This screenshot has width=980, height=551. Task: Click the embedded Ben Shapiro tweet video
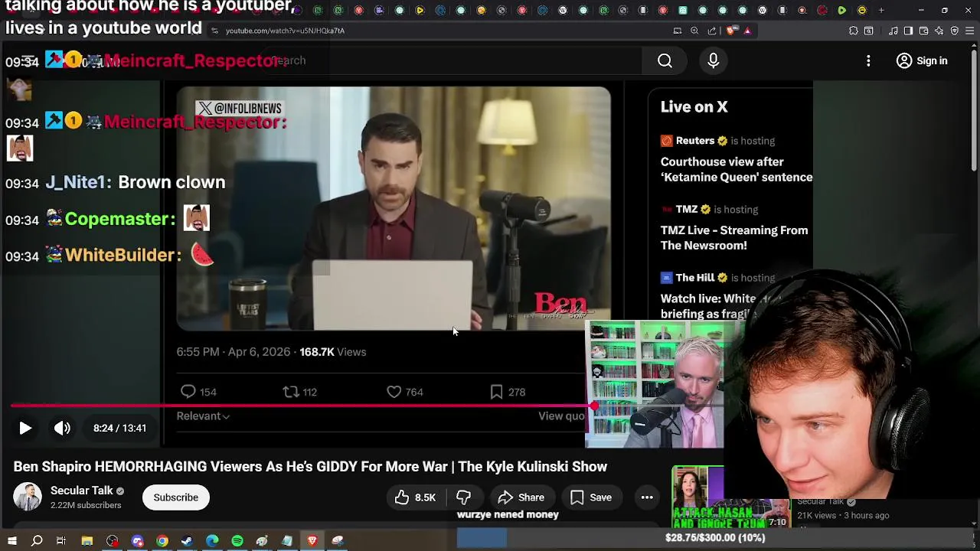pyautogui.click(x=394, y=208)
